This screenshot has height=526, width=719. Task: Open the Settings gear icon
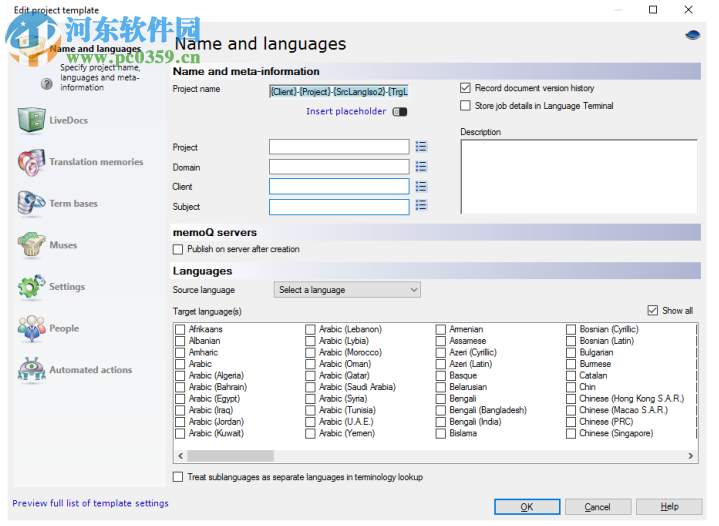[31, 287]
